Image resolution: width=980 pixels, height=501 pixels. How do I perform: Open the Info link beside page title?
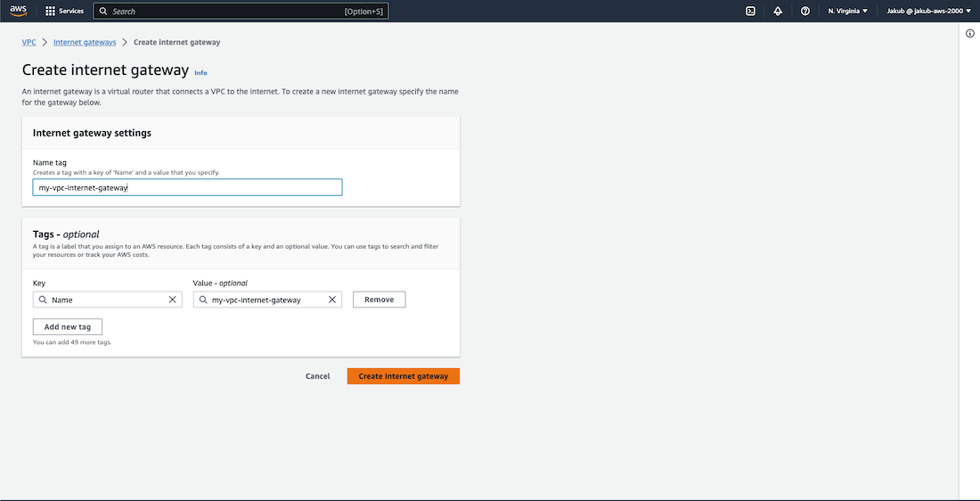200,73
